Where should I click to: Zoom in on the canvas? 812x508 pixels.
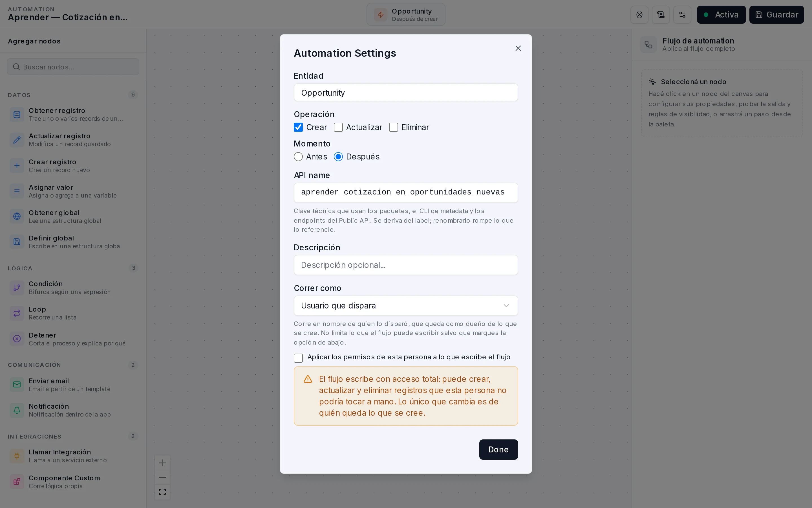[x=162, y=463]
